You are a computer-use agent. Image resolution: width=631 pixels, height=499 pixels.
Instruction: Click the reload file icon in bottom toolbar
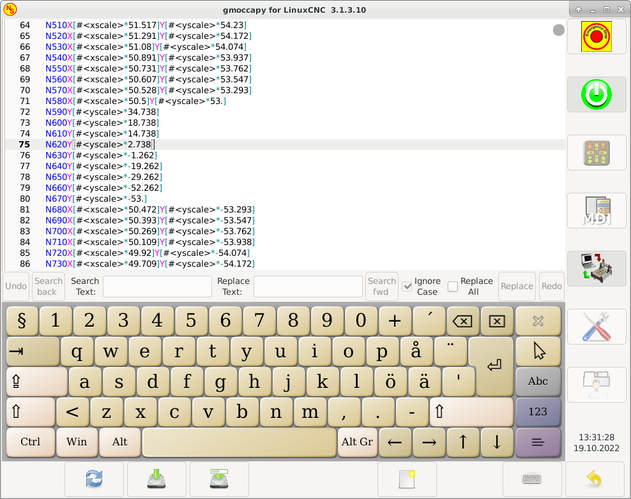pos(94,478)
